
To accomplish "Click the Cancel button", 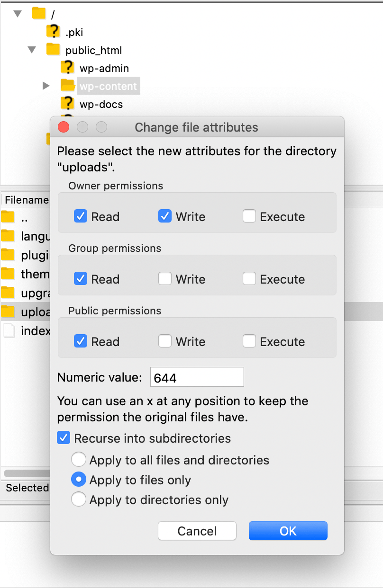I will tap(197, 531).
